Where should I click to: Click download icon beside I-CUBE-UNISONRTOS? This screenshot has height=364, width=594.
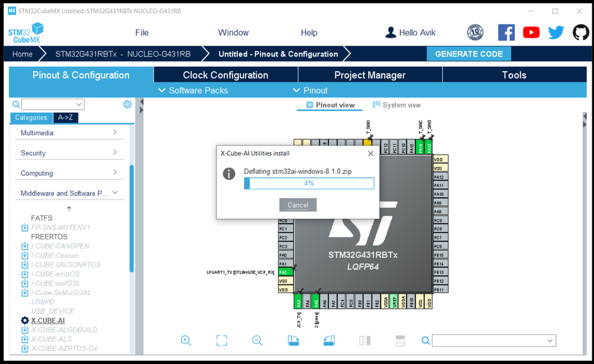(x=24, y=264)
